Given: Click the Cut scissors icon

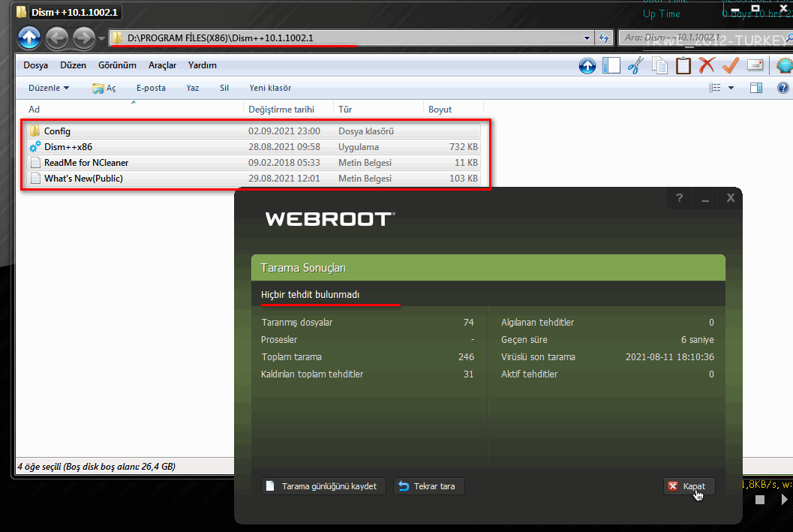Looking at the screenshot, I should [x=635, y=66].
